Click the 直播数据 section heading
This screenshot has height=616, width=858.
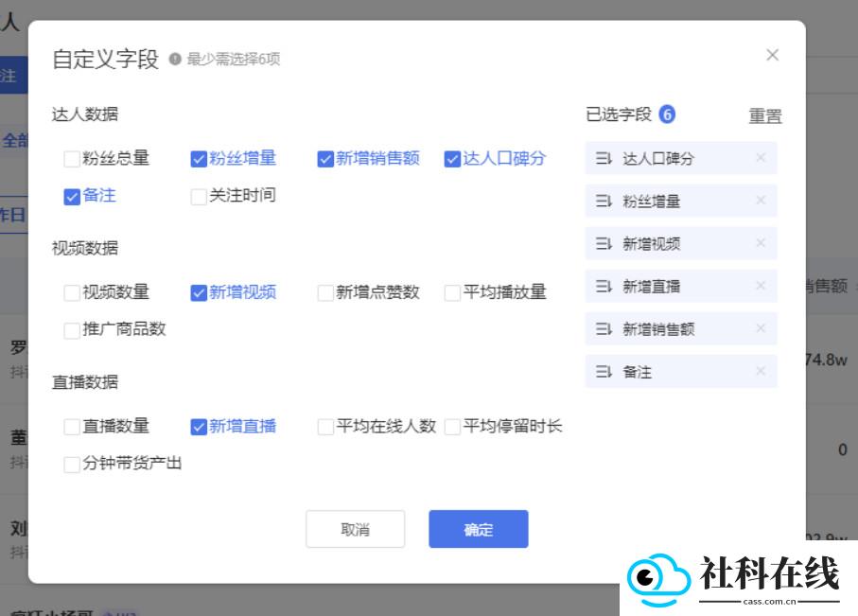pos(85,381)
